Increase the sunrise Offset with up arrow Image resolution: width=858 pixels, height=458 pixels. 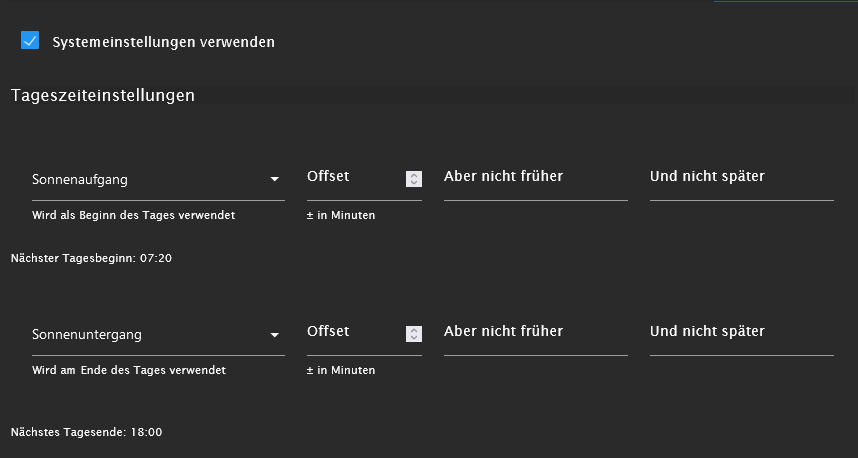tap(414, 175)
